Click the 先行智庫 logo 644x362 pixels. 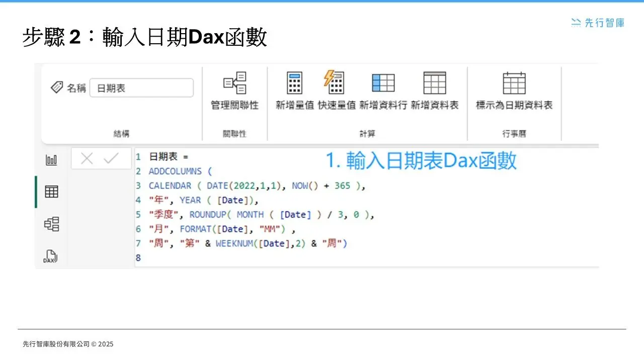598,23
